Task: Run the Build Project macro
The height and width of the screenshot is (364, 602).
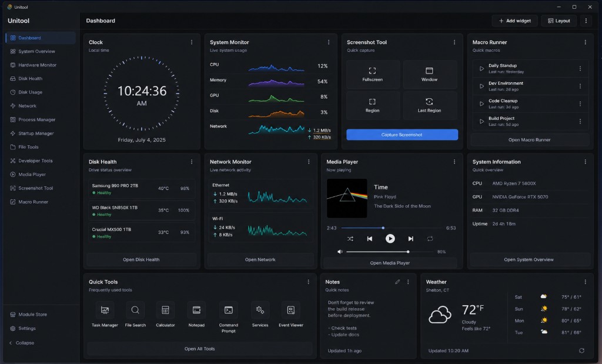Action: [x=481, y=121]
